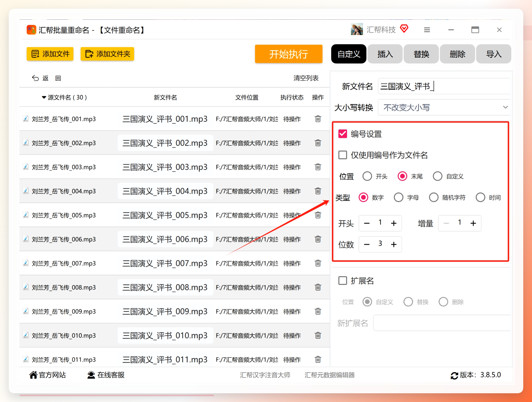Collapse the 源文件名 (30) sort arrow
Screen dimensions: 532x402
coord(44,97)
